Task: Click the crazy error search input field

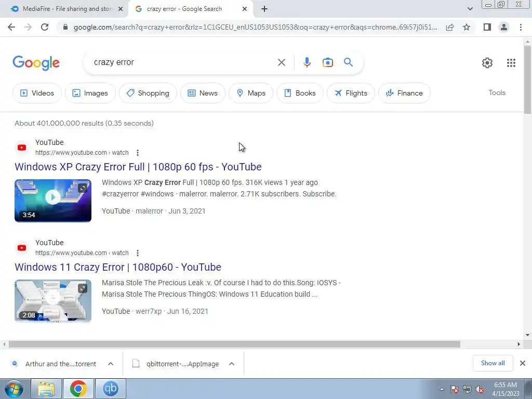Action: 181,62
